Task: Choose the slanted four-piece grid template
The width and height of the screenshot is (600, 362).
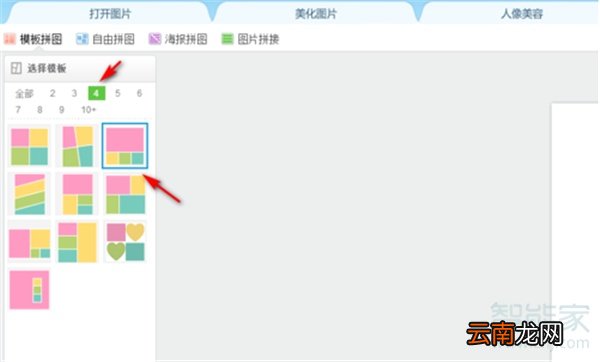Action: pyautogui.click(x=78, y=147)
